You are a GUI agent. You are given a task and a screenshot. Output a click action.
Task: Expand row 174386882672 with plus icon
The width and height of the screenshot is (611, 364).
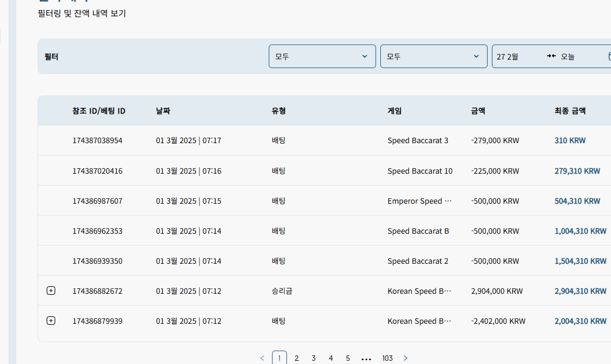50,291
